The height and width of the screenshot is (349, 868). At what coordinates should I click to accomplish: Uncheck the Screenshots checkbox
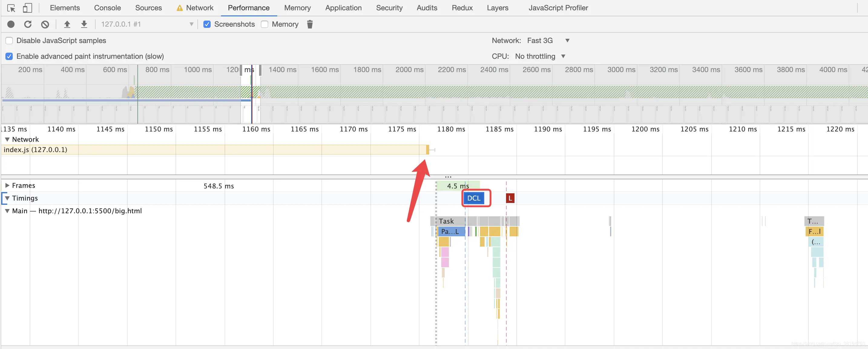click(x=207, y=24)
